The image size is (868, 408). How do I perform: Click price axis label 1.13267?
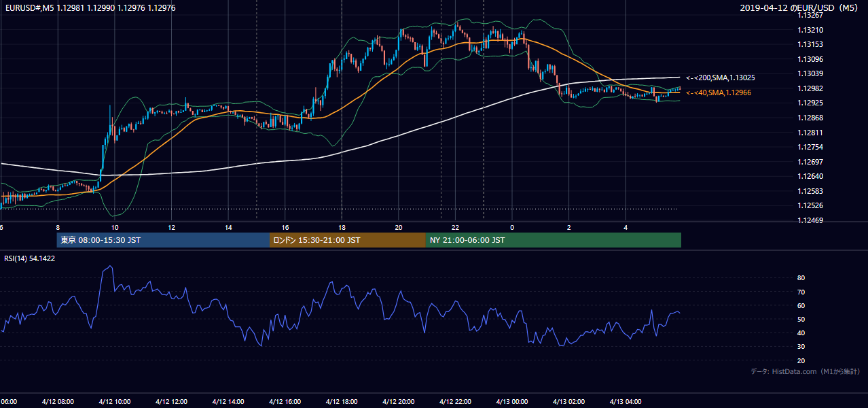[811, 15]
